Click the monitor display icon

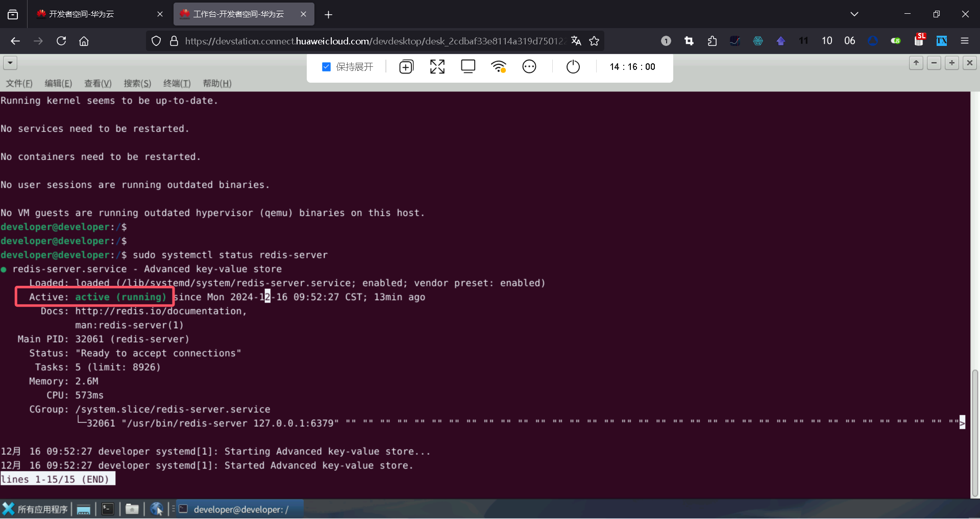[x=468, y=67]
